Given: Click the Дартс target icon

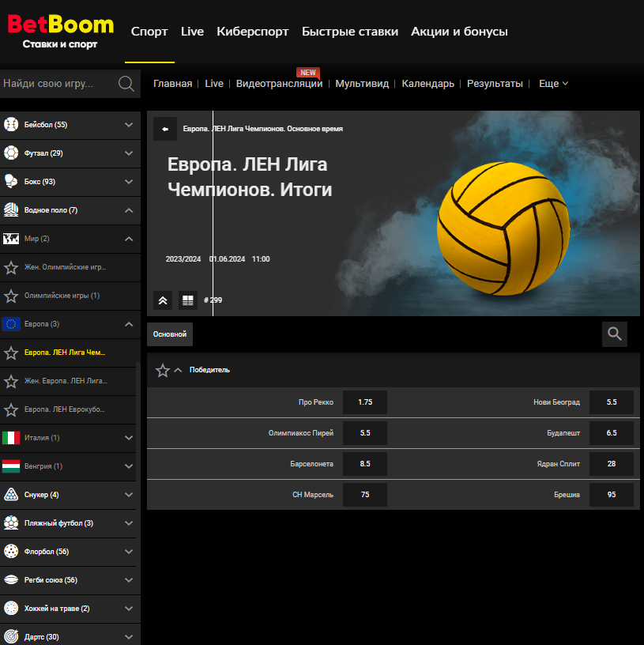Looking at the screenshot, I should (x=11, y=636).
